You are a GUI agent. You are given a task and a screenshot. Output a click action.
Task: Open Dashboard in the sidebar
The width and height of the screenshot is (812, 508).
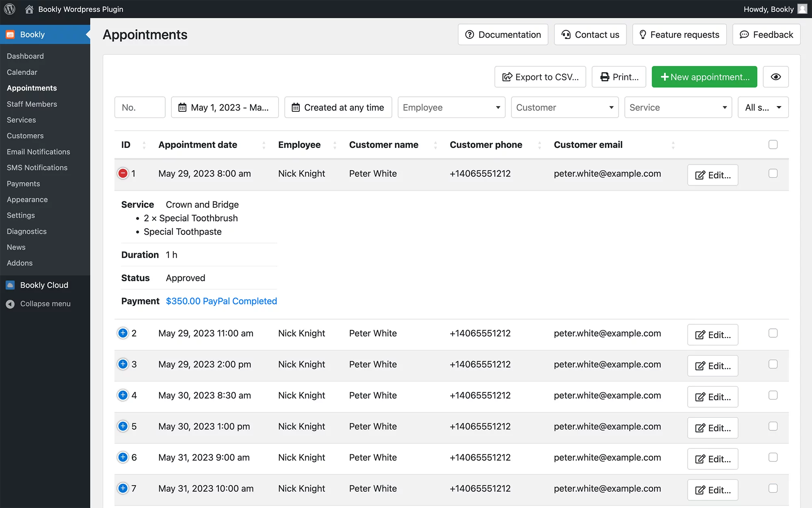[x=25, y=56]
